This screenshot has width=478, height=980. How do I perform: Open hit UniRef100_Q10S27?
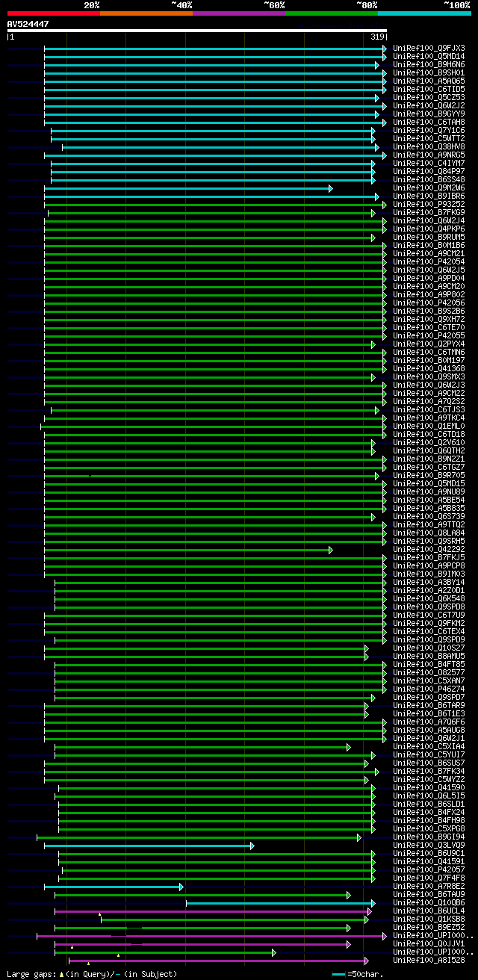(x=429, y=648)
